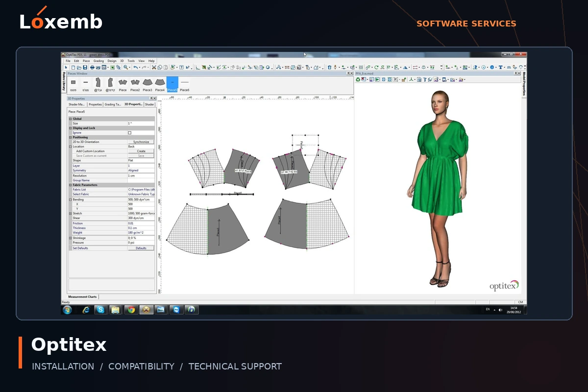Click the Cut scissors toolbar icon
Image resolution: width=588 pixels, height=392 pixels.
point(154,67)
